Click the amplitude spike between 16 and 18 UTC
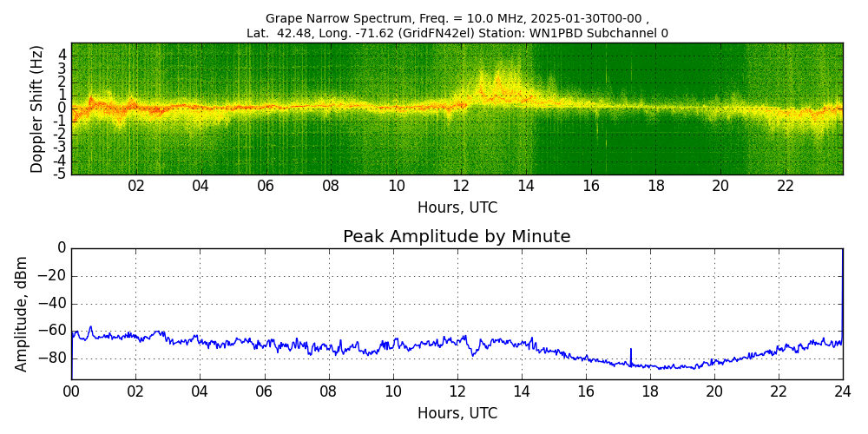Viewport: 868px width, 434px height. tap(631, 354)
